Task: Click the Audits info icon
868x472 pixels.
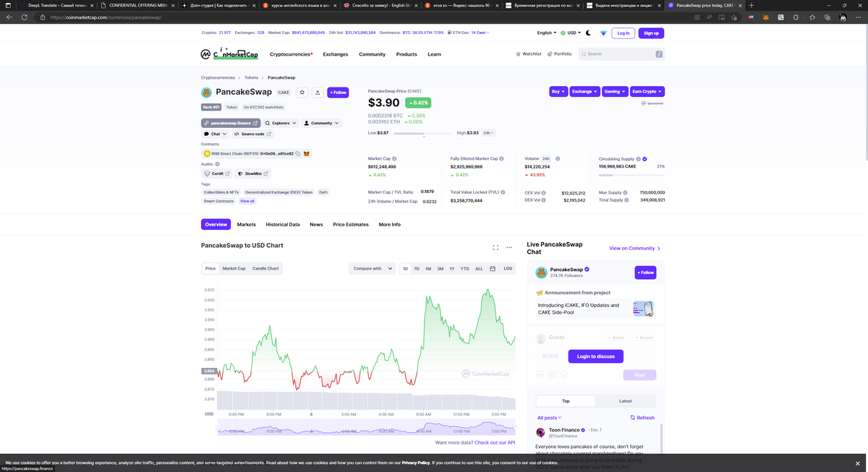Action: (217, 164)
